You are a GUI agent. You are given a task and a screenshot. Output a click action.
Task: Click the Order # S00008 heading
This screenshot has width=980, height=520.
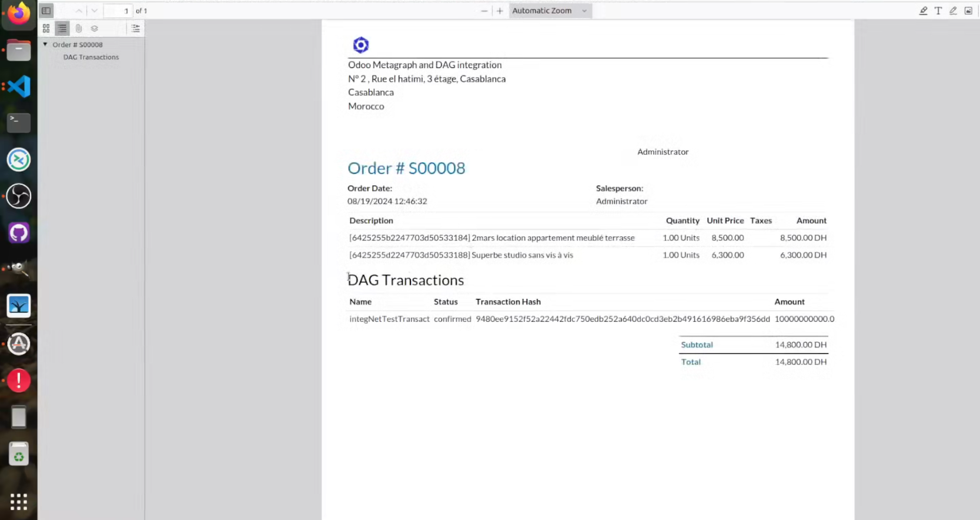406,168
